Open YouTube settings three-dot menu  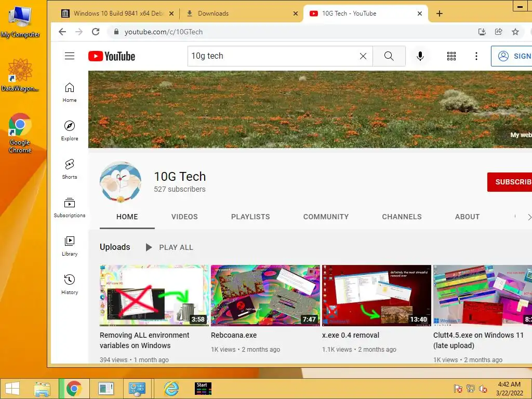click(x=476, y=56)
